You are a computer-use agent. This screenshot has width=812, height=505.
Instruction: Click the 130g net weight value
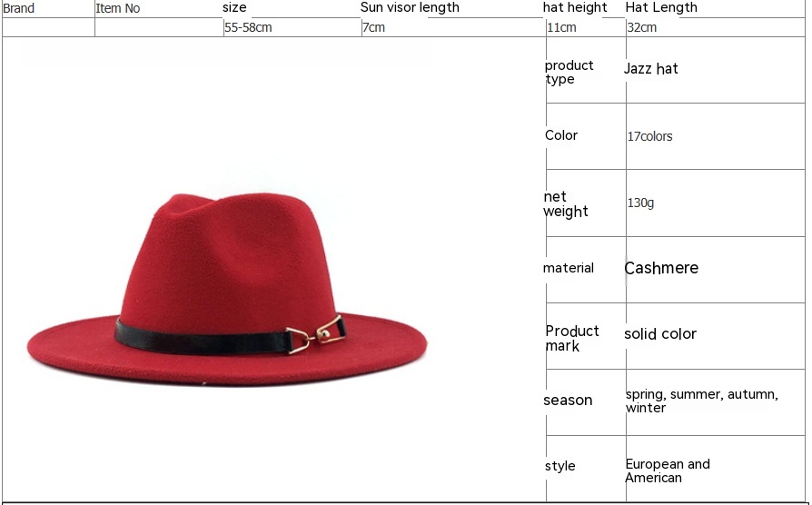pos(640,203)
